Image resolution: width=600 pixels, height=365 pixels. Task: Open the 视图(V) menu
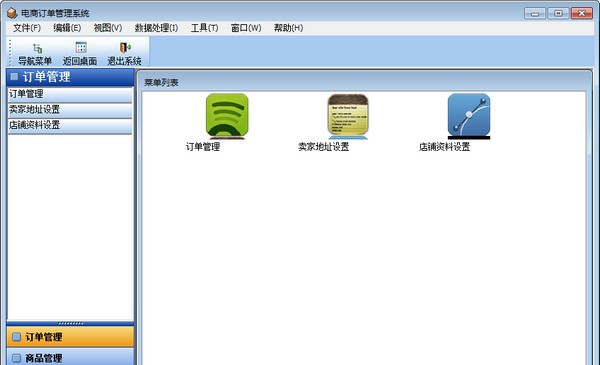pyautogui.click(x=108, y=28)
